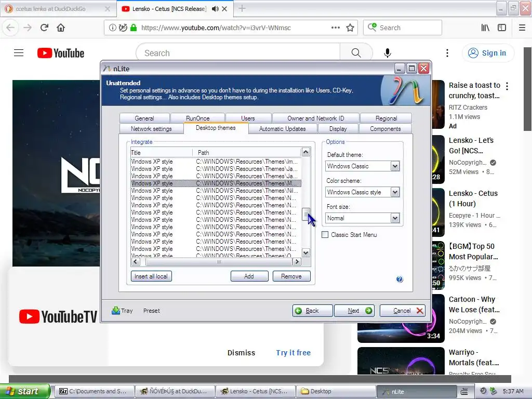Cancel the nLite wizard
The width and height of the screenshot is (532, 399).
[x=403, y=311]
